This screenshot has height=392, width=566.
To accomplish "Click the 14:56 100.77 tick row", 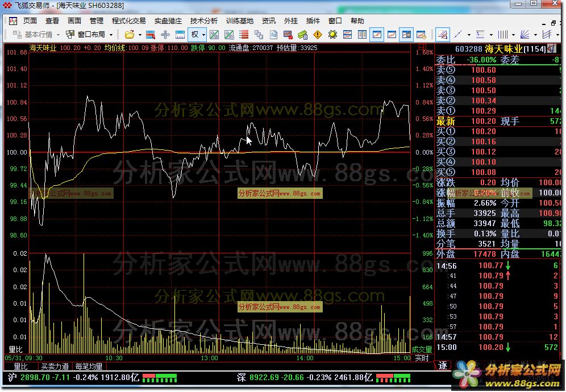I will 498,266.
